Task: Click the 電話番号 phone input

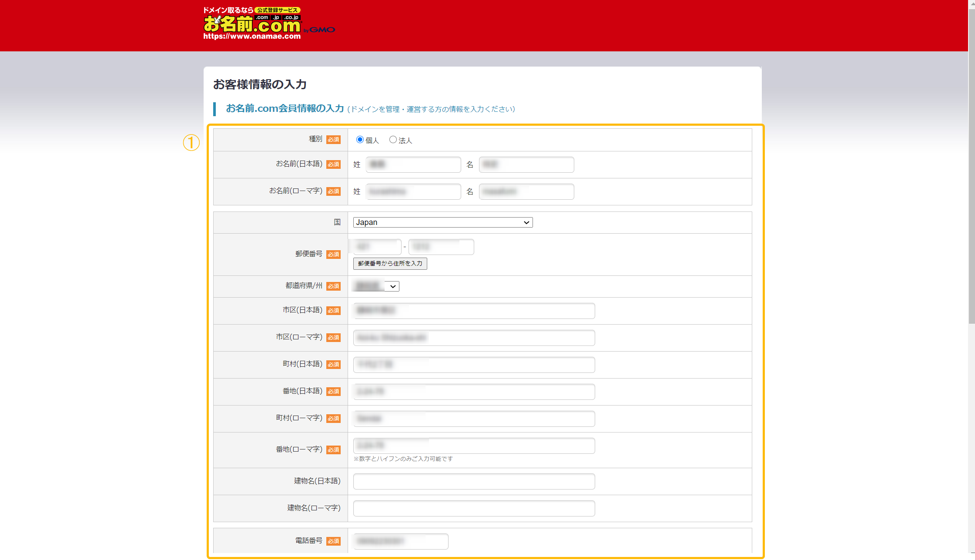Action: (400, 541)
